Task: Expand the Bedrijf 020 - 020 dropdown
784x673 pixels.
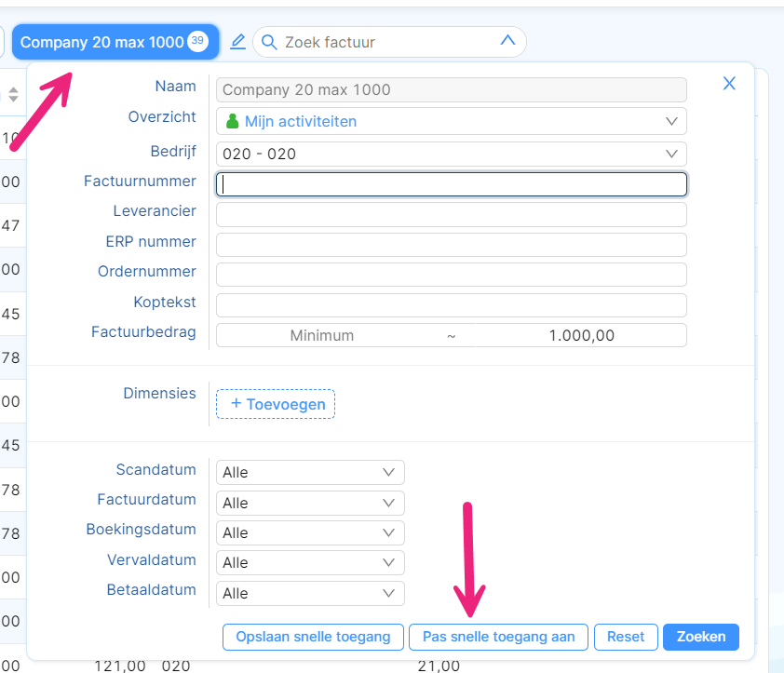Action: (x=451, y=154)
